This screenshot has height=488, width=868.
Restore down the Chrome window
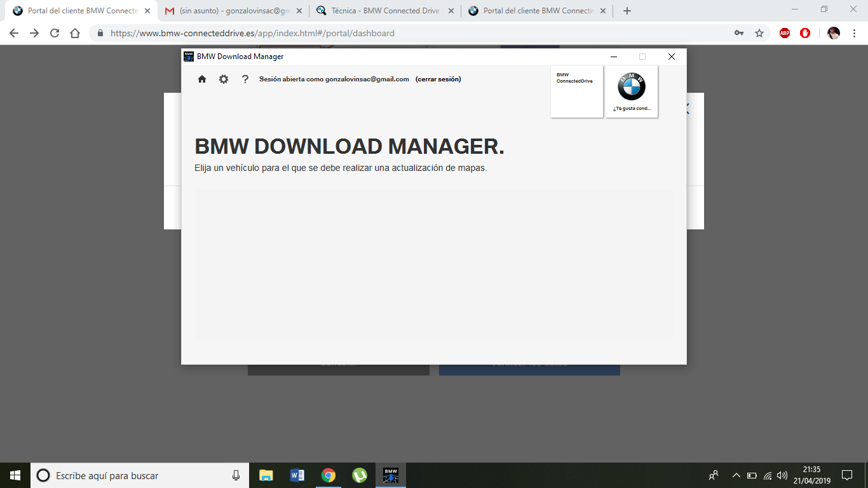point(824,10)
